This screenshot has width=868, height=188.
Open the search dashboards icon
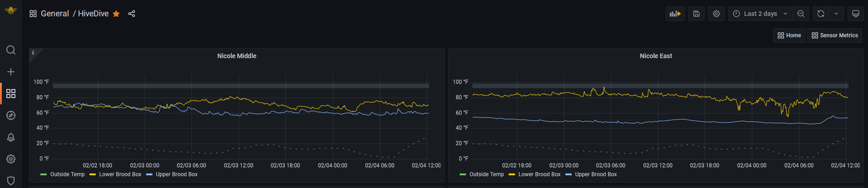(11, 50)
